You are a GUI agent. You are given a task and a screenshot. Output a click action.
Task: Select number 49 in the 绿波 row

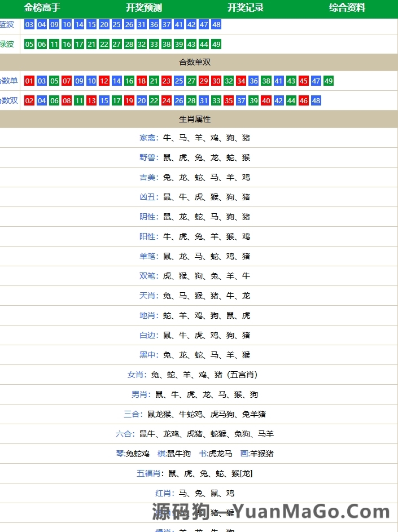[216, 45]
